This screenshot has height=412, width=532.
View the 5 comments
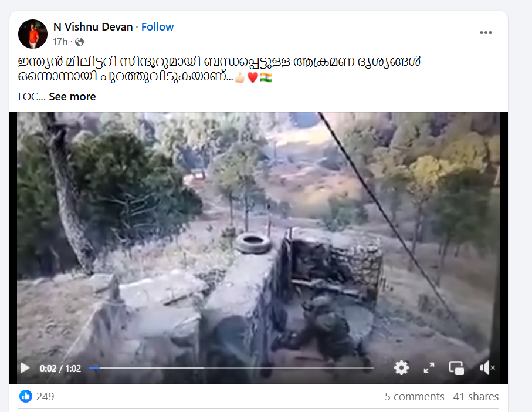pyautogui.click(x=414, y=396)
